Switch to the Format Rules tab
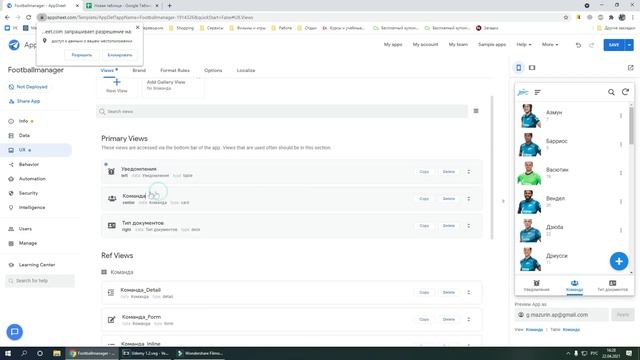Viewport: 640px width, 360px height. tap(175, 70)
